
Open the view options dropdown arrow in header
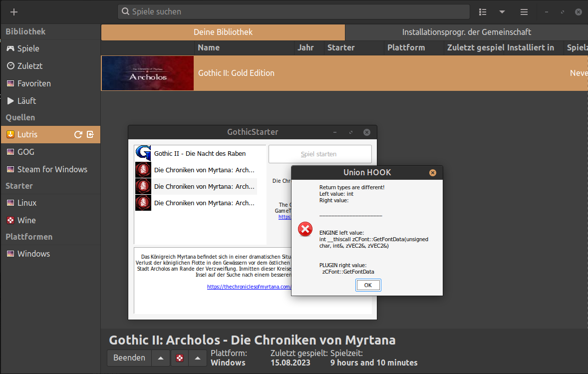(x=502, y=12)
